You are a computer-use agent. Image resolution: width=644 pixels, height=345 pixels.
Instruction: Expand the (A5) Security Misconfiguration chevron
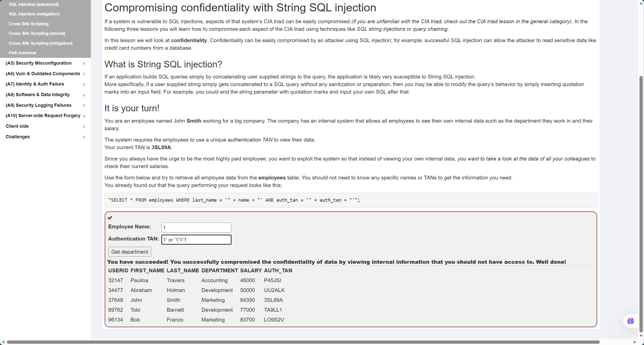click(x=84, y=63)
